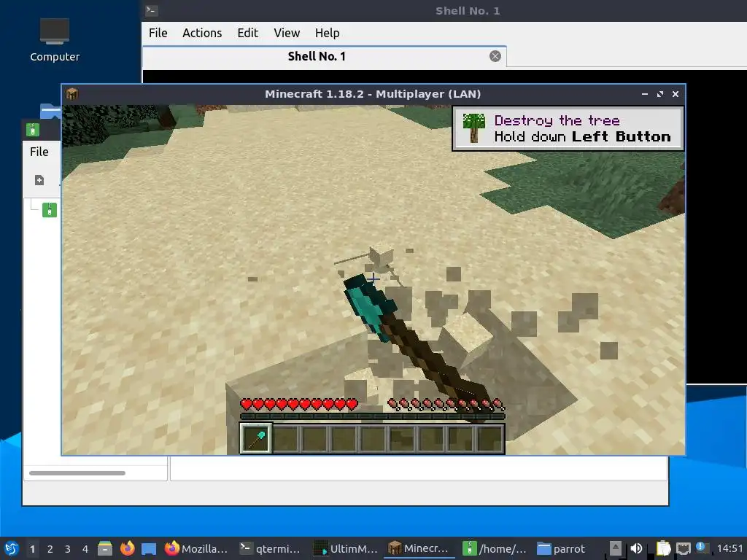Click the terminal icon in Shell window title bar
The image size is (747, 560).
click(152, 10)
